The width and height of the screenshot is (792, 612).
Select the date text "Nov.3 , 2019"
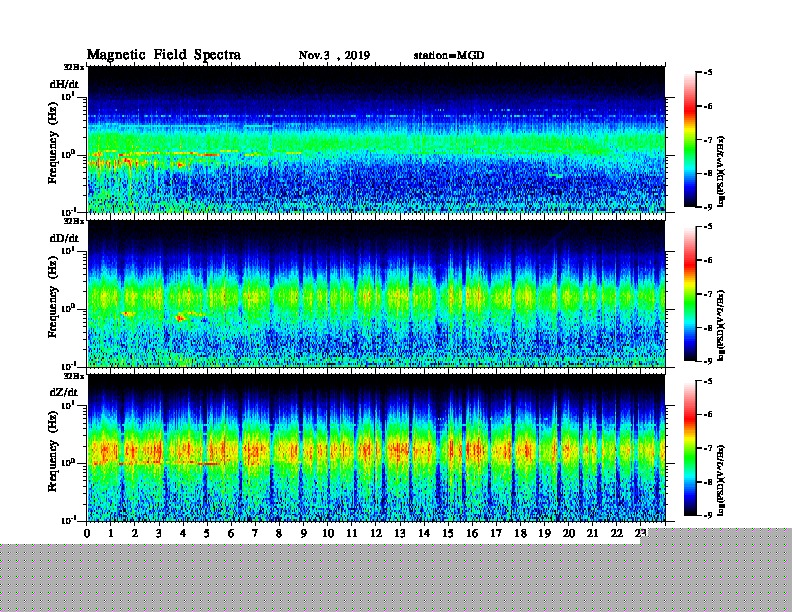click(x=334, y=56)
